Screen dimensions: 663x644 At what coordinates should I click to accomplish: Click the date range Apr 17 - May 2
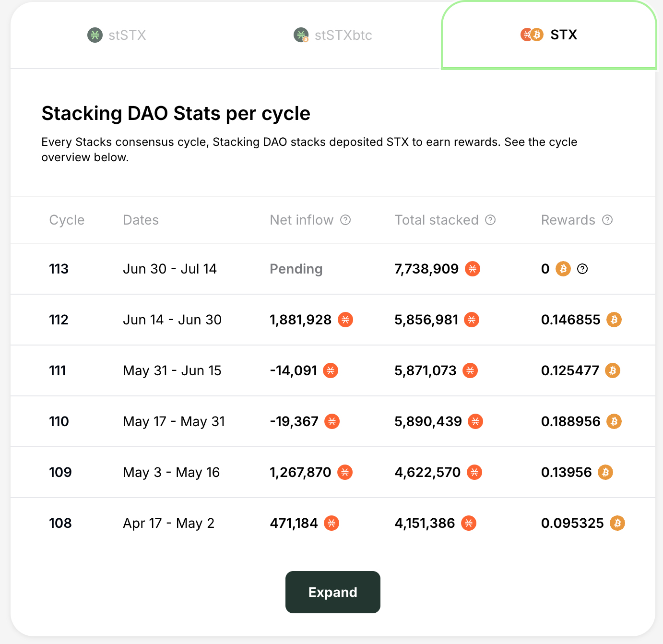[168, 523]
